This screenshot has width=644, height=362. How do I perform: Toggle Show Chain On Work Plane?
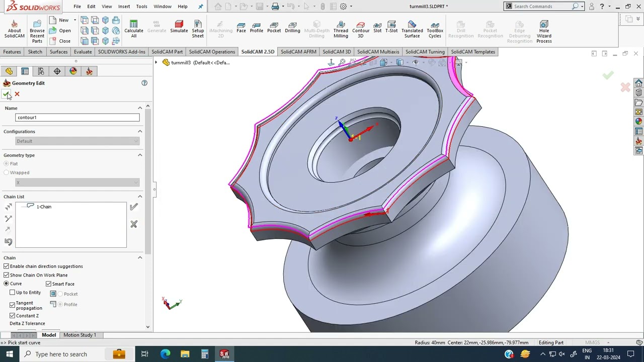tap(6, 275)
